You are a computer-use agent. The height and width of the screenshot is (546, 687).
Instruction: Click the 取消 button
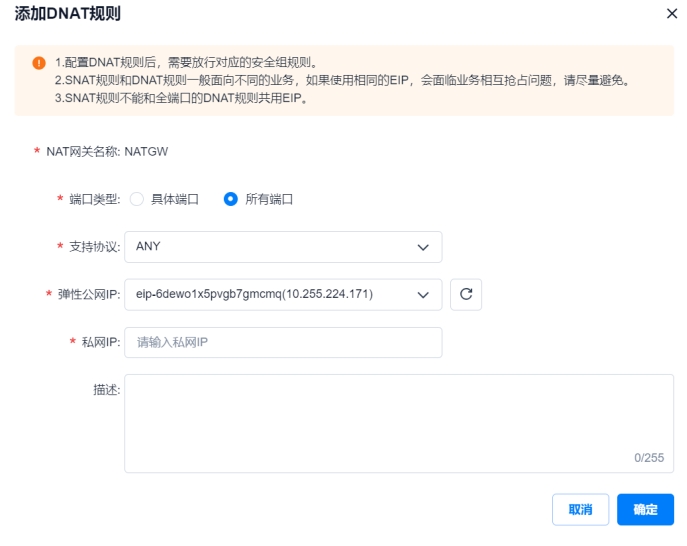580,509
